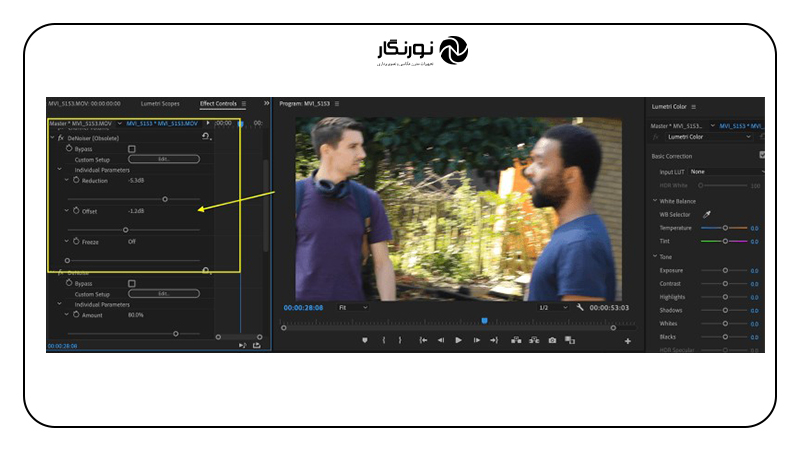This screenshot has width=800, height=450.
Task: Collapse the Freeze parameter
Action: click(x=67, y=241)
